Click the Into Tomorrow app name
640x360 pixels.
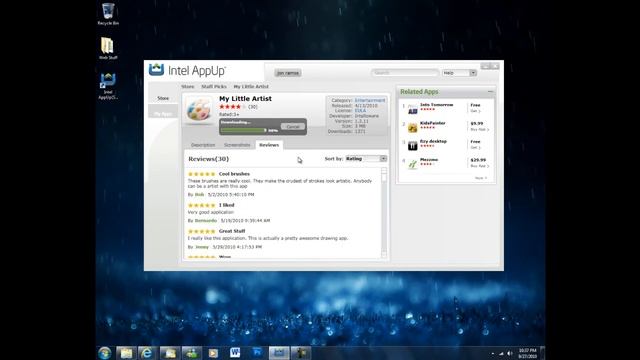click(x=436, y=105)
